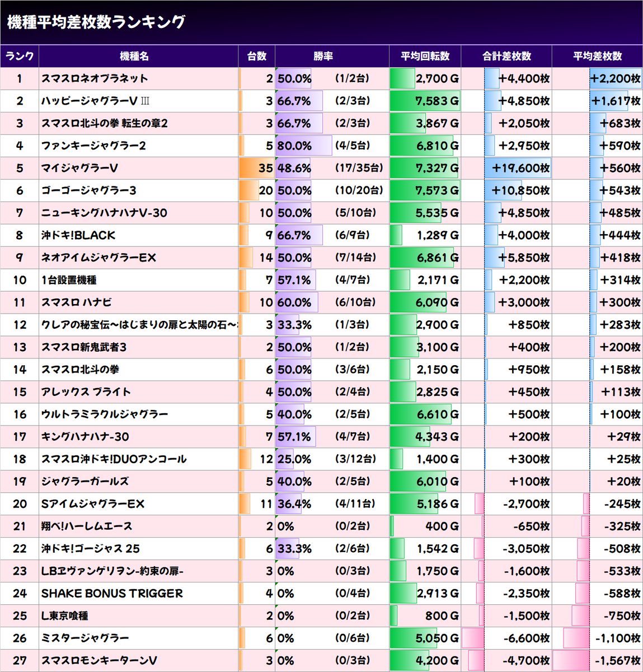Click the -245枚 average value
The height and width of the screenshot is (672, 643).
pos(622,504)
